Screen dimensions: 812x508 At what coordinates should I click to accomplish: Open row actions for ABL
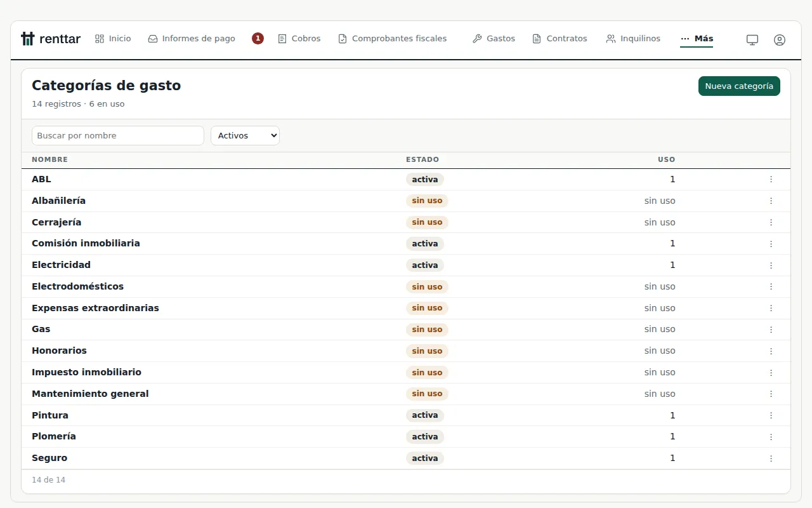[771, 180]
